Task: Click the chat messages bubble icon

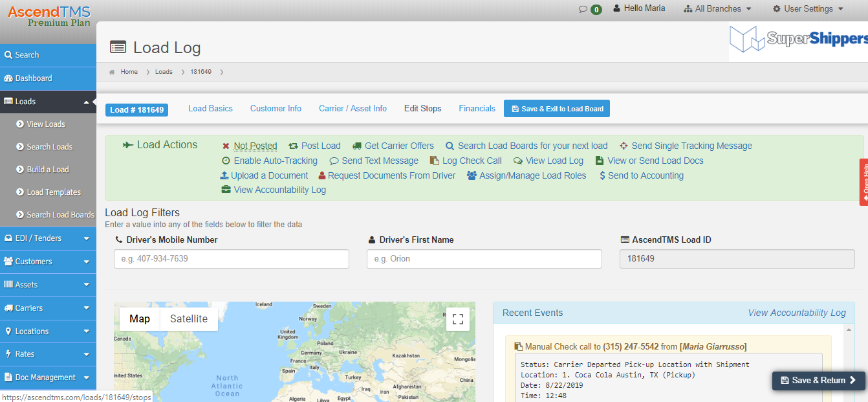Action: point(583,9)
